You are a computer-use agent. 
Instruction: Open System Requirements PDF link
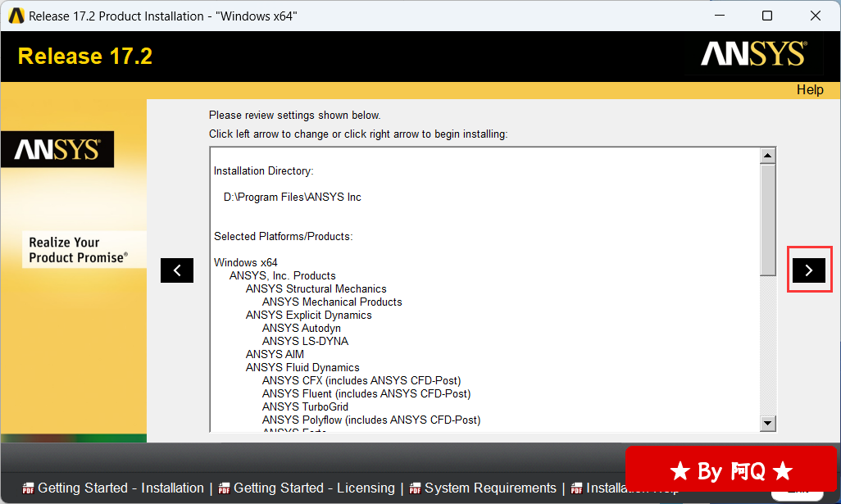(490, 488)
